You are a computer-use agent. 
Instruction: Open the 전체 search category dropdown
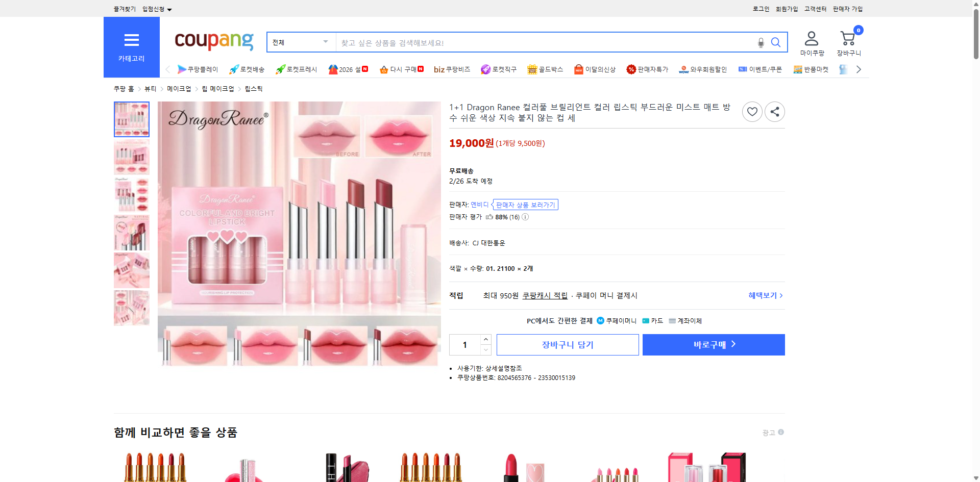tap(300, 42)
